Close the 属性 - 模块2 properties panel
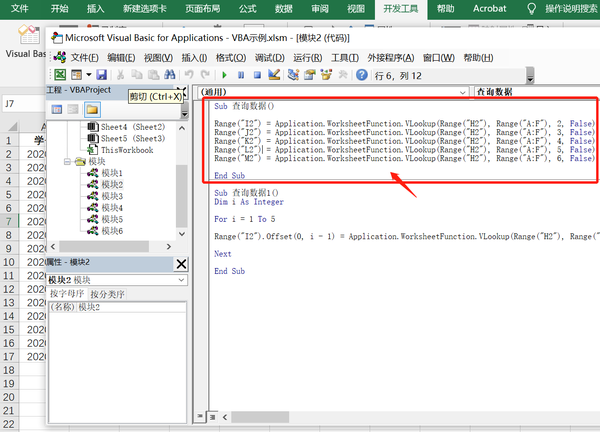 (181, 264)
